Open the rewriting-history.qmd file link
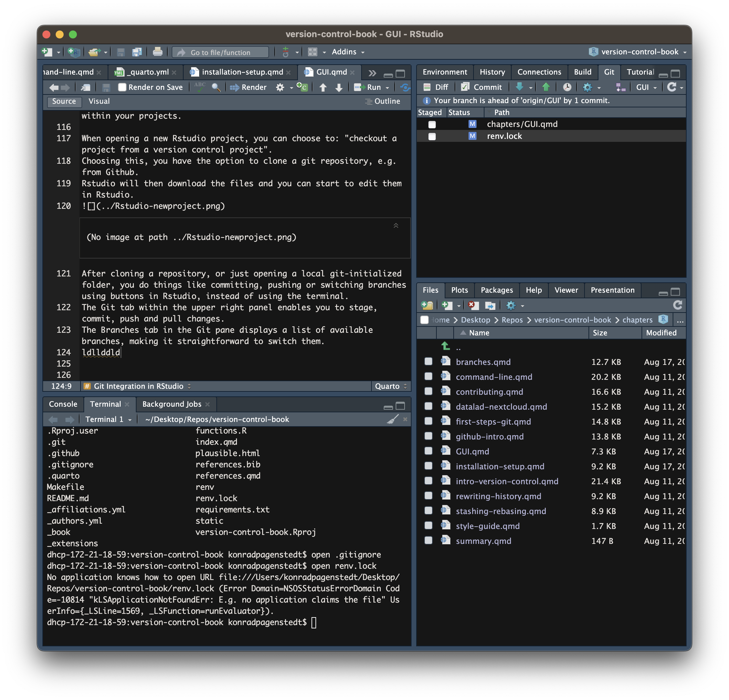The image size is (729, 700). coord(498,496)
